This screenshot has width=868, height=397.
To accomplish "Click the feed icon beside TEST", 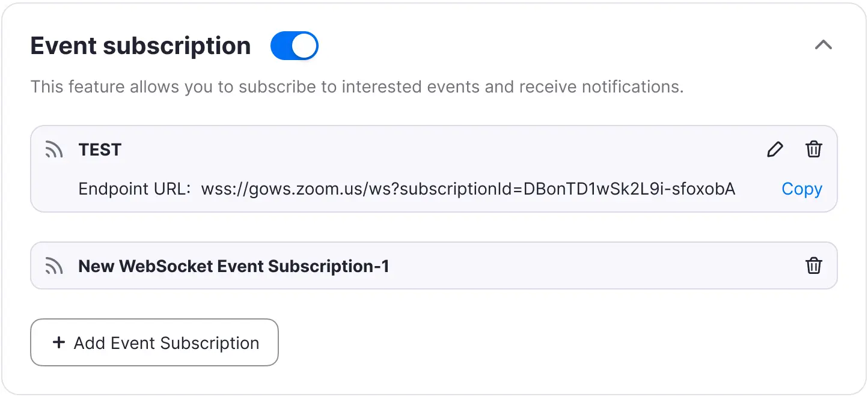I will [x=54, y=150].
